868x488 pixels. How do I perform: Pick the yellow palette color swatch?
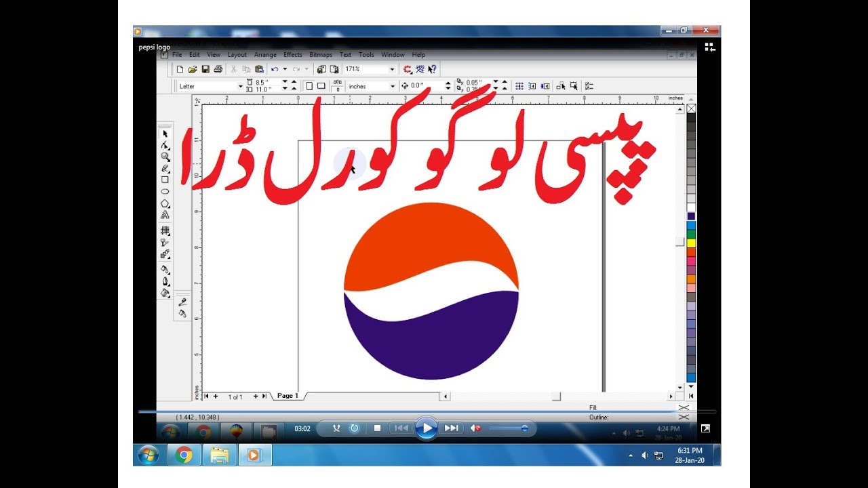pyautogui.click(x=691, y=243)
